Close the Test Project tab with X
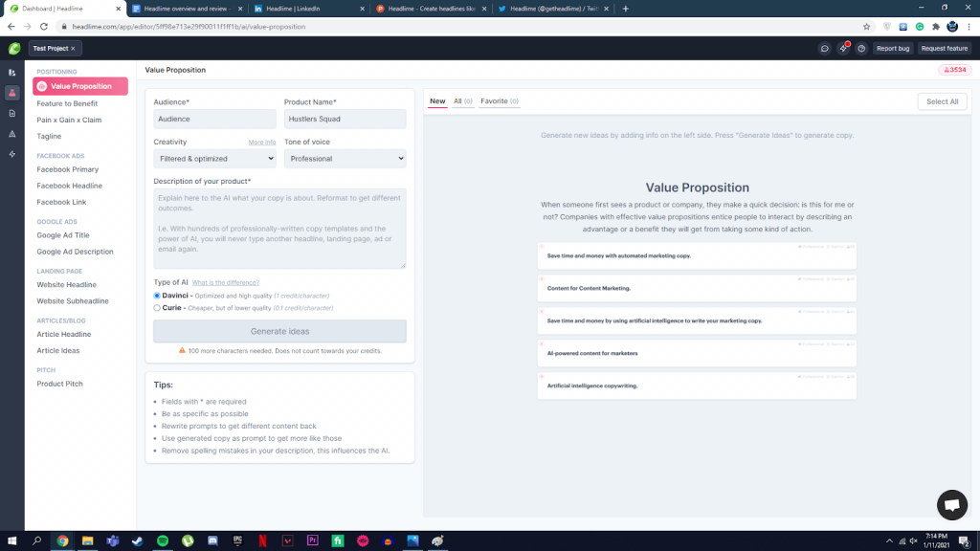This screenshot has width=980, height=551. coord(73,48)
